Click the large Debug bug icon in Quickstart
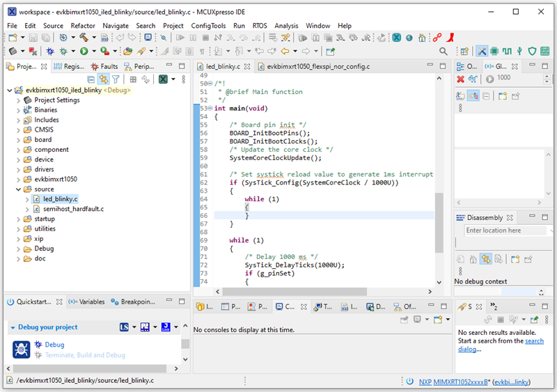 coord(22,350)
